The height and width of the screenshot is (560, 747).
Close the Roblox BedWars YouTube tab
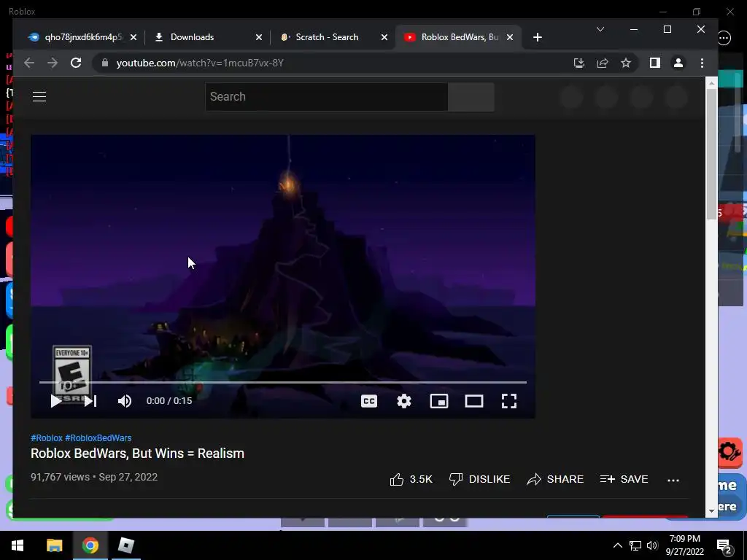(510, 37)
